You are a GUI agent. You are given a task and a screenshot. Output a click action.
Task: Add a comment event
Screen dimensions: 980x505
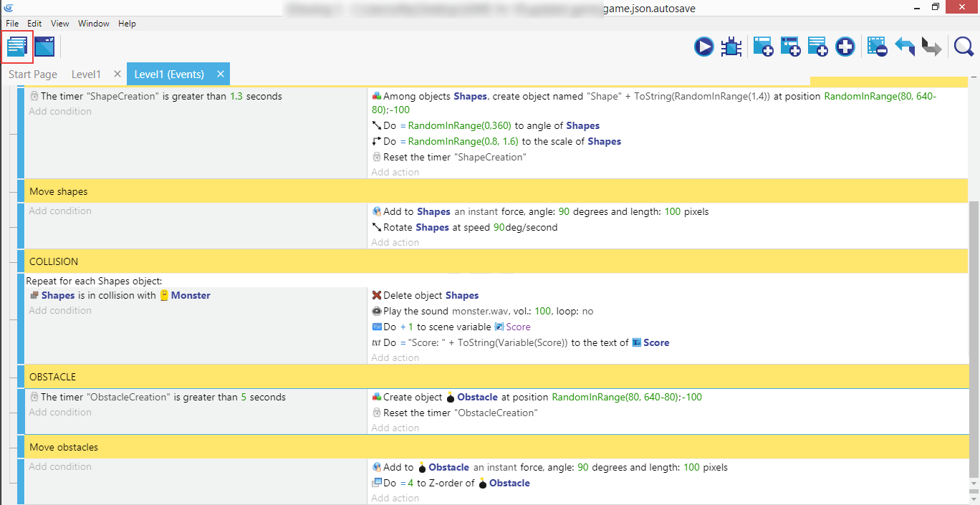[x=817, y=47]
